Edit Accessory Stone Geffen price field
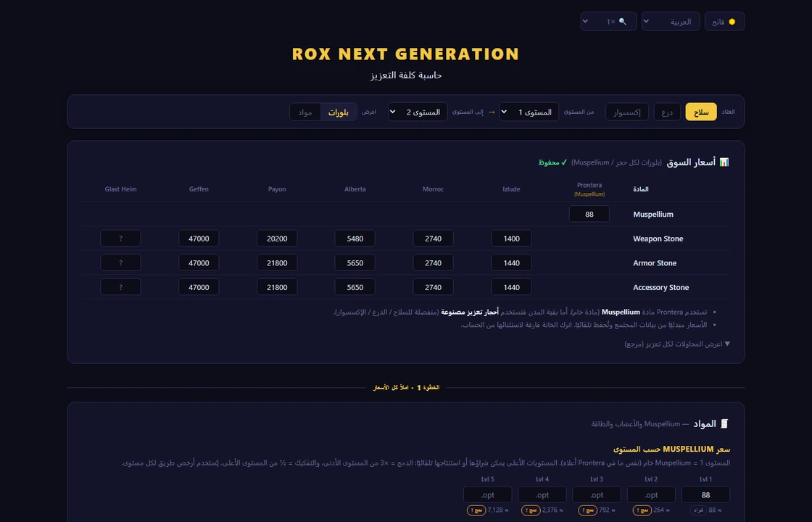The width and height of the screenshot is (812, 522). point(199,287)
